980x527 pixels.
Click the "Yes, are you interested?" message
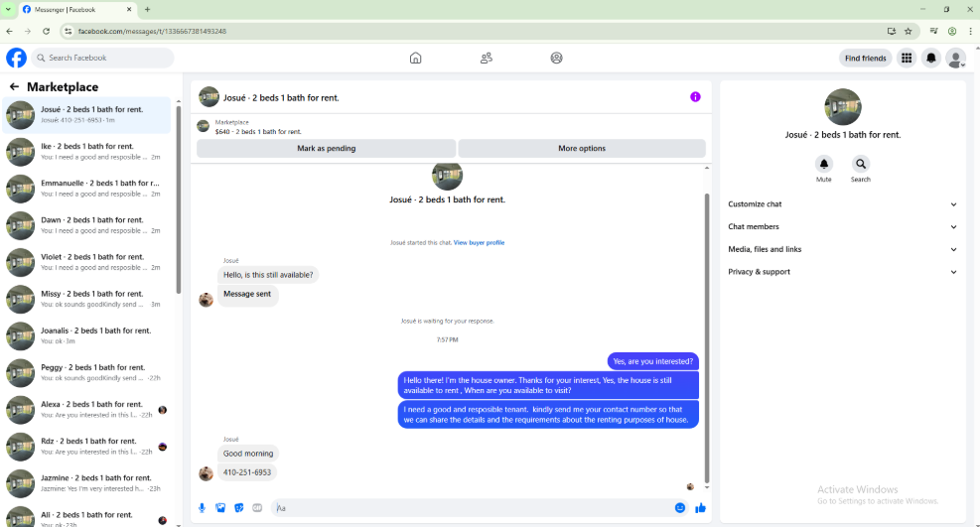click(653, 361)
